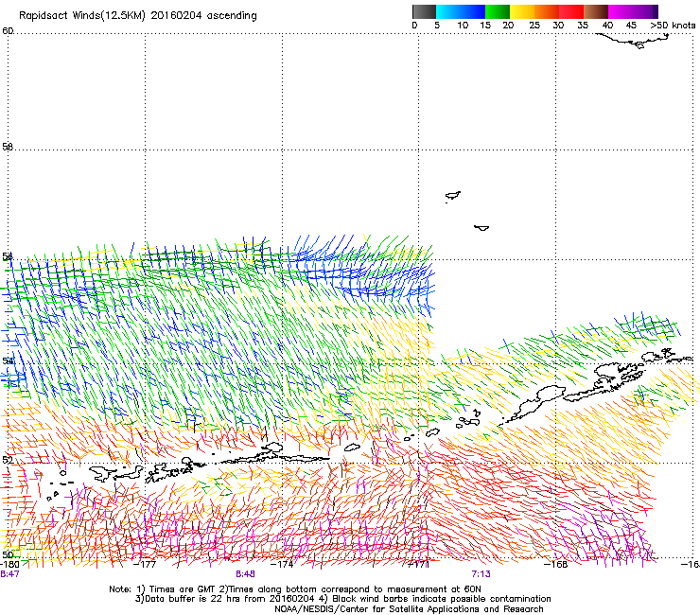
Task: Pick the brown 35-40 knots legend color
Action: [596, 11]
